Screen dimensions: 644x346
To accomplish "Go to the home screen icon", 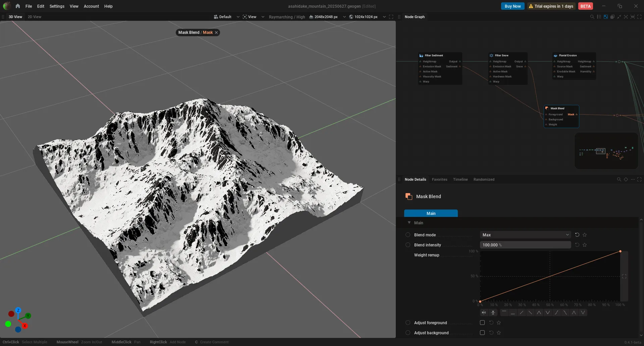I will point(17,6).
